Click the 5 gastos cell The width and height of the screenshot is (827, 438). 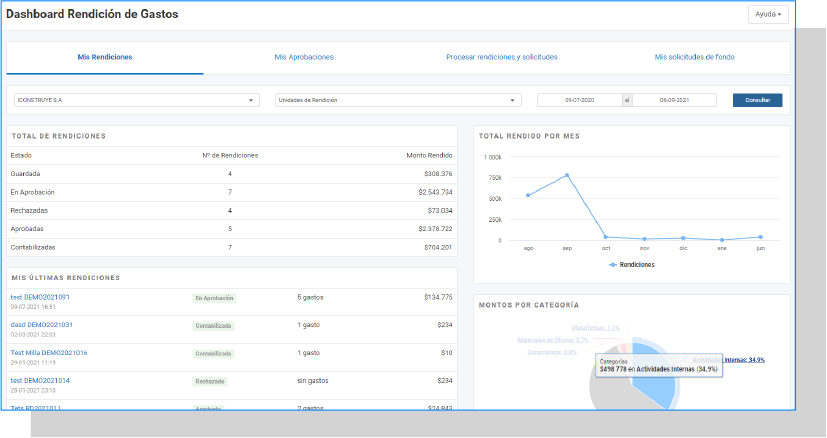click(310, 297)
